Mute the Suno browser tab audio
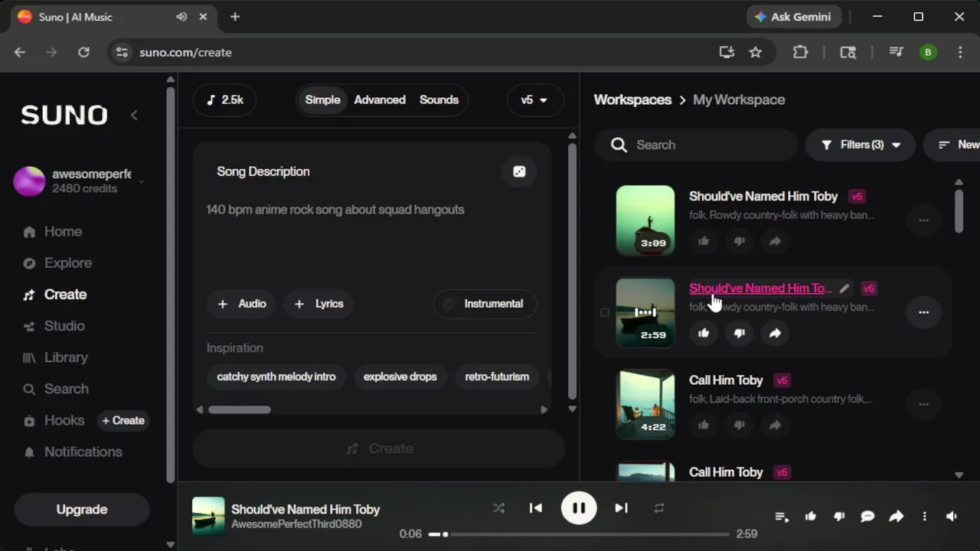 click(x=181, y=17)
